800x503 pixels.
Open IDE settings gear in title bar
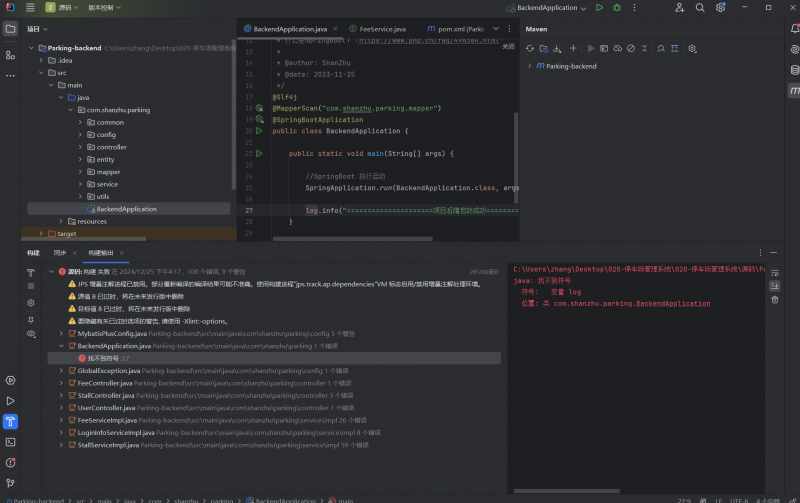(720, 8)
